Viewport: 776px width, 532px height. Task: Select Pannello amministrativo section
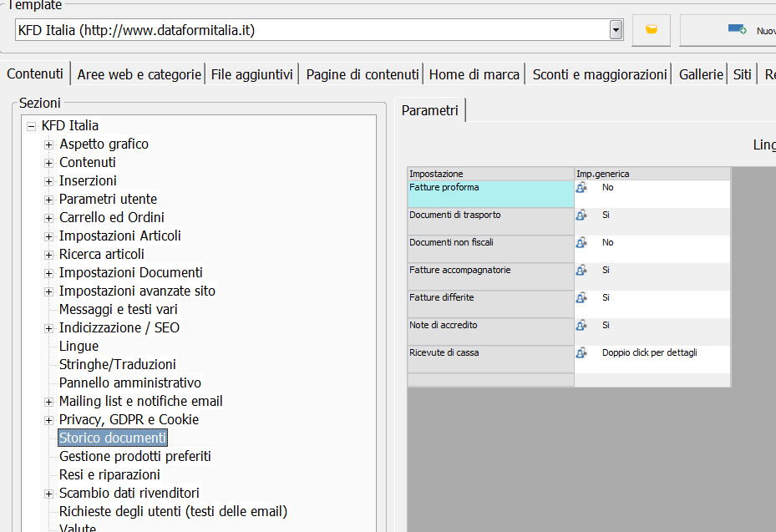129,383
